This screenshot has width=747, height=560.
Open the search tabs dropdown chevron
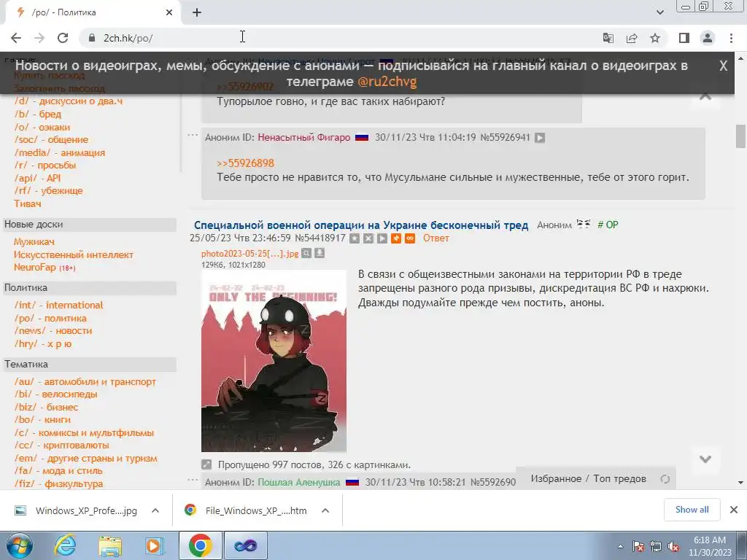[659, 12]
